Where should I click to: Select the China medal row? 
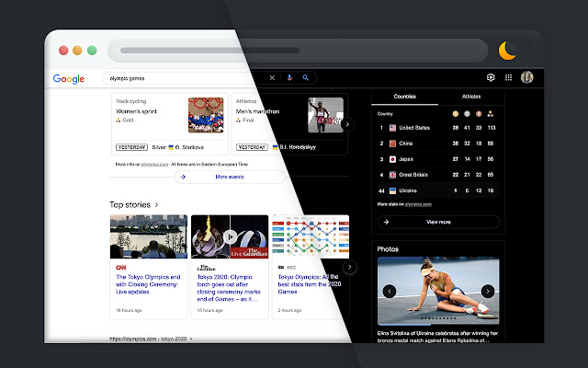[x=438, y=144]
